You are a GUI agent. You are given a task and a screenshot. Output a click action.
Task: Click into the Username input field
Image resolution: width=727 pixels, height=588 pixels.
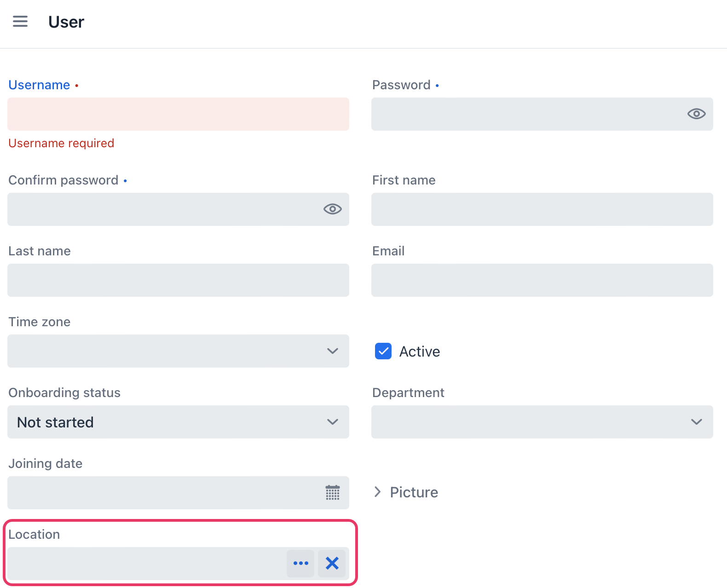point(178,114)
